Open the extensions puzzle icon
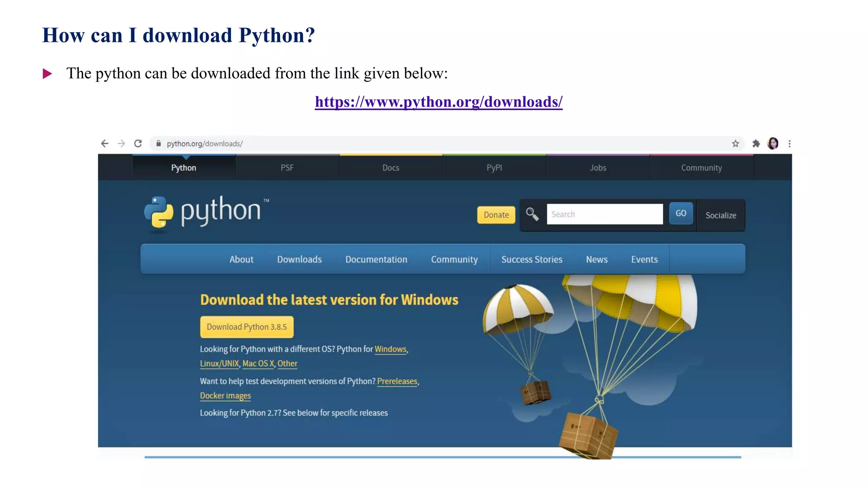Screen dimensions: 868x488 tap(756, 144)
